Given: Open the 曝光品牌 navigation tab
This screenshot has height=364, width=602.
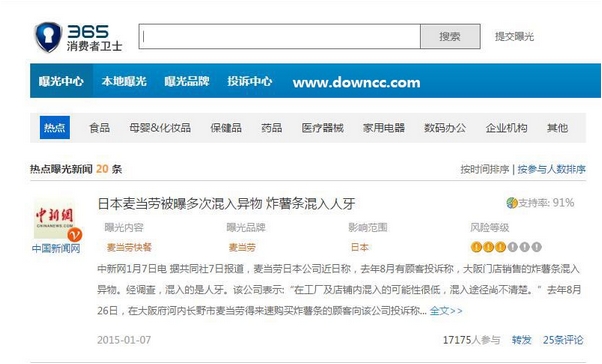Looking at the screenshot, I should pyautogui.click(x=187, y=81).
